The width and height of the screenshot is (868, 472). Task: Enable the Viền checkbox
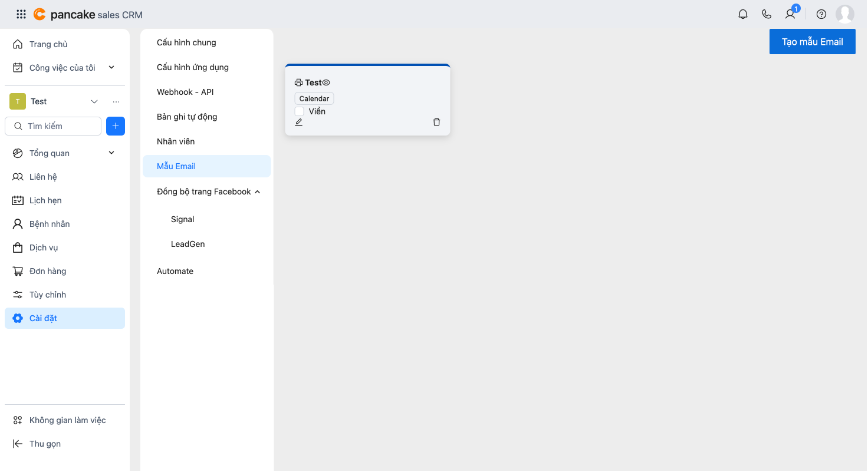[x=300, y=111]
